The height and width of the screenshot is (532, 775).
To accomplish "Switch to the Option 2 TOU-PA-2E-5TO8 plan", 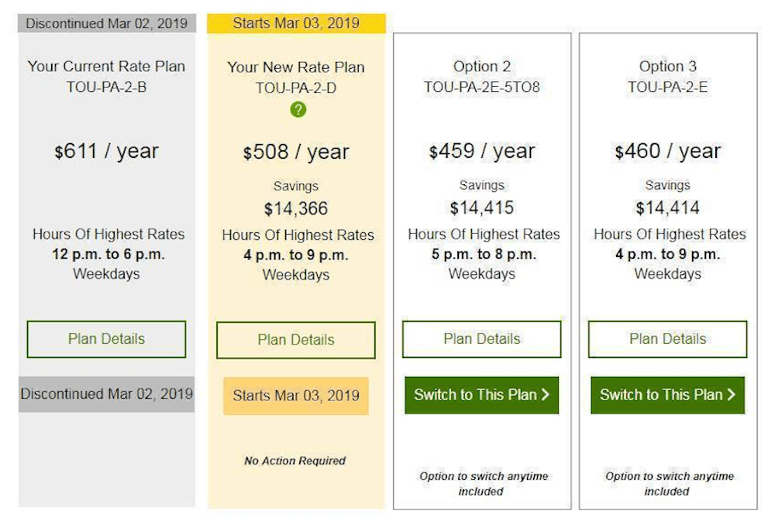I will (482, 395).
